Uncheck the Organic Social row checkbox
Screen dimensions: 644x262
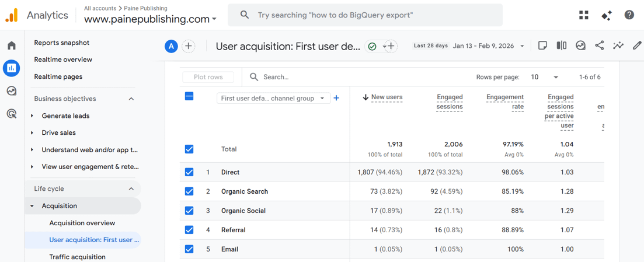tap(189, 211)
